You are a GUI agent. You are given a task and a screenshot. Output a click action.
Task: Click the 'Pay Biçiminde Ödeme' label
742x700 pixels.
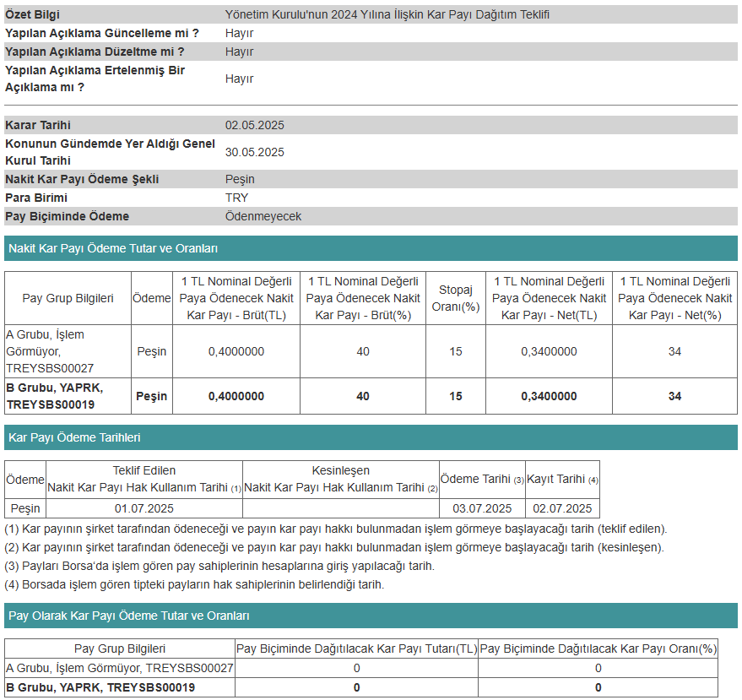click(x=67, y=216)
